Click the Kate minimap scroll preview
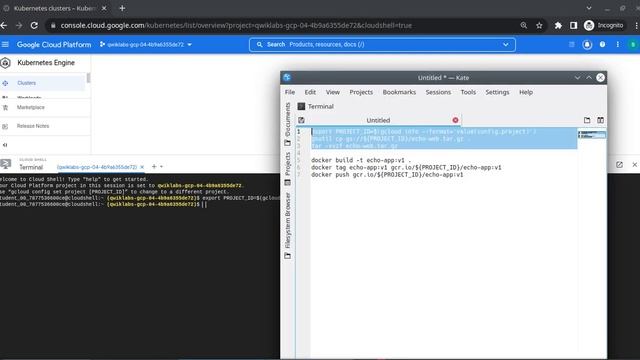This screenshot has height=360, width=640. [591, 135]
